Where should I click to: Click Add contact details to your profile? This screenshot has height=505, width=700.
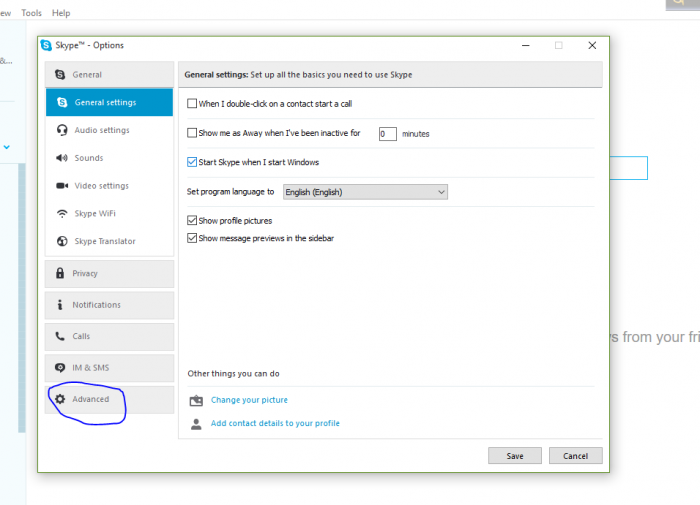point(275,423)
